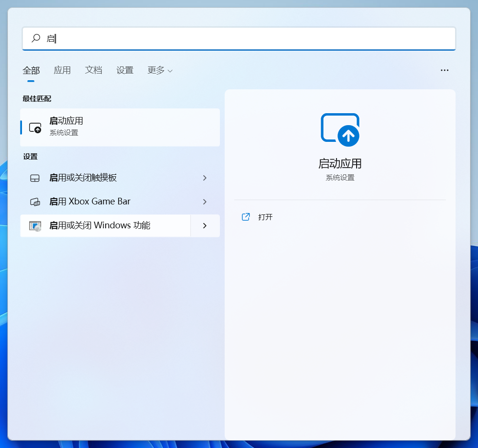Switch to the 文档 tab
The height and width of the screenshot is (448, 478).
click(x=93, y=70)
